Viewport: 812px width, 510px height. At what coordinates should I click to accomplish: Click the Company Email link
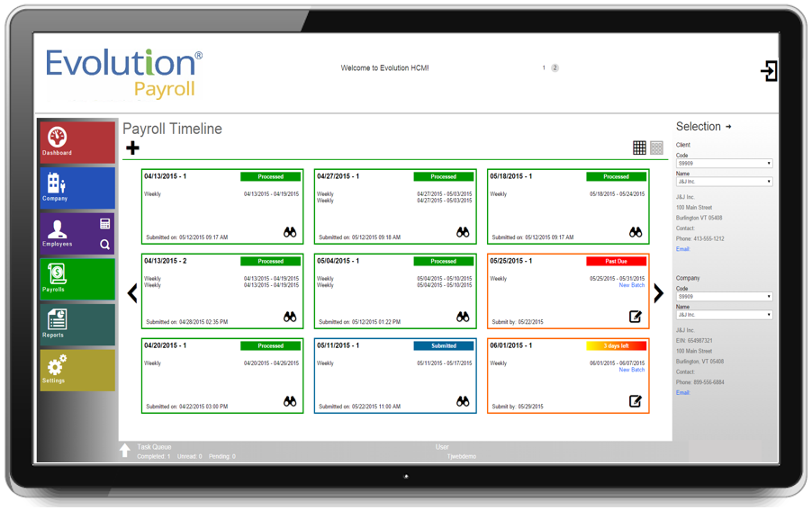[x=682, y=392]
